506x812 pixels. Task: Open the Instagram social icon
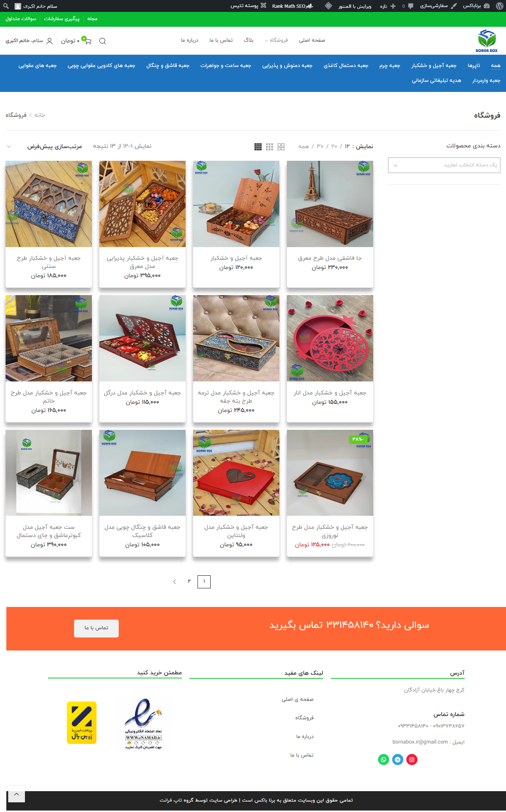[412, 760]
